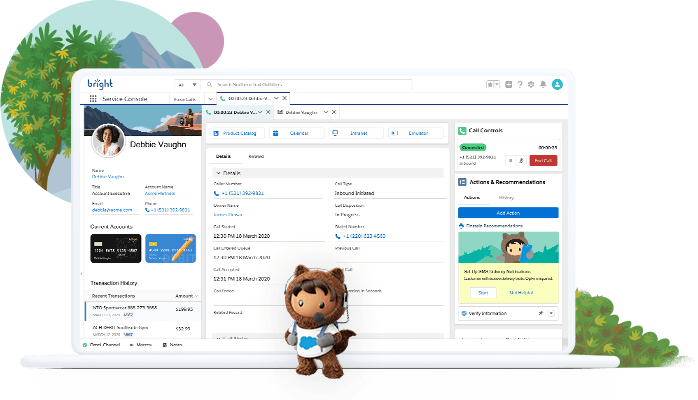Select the $199.95 transaction row
Viewport: 698px width, 400px height.
[x=142, y=311]
